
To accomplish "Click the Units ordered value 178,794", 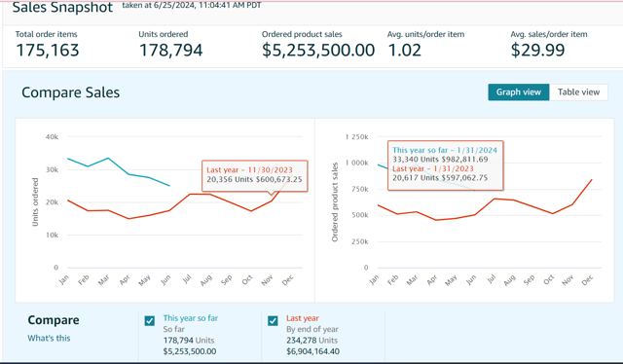I will (171, 50).
